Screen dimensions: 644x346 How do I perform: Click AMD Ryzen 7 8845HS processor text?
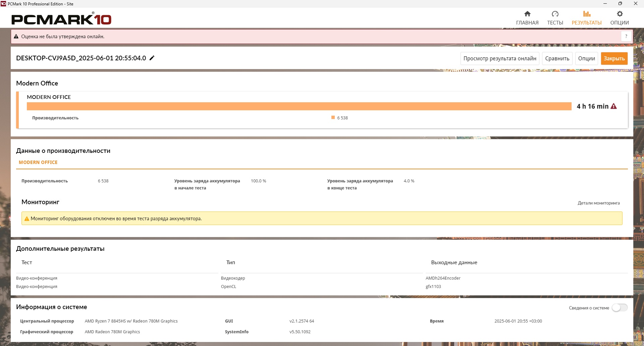coord(131,321)
